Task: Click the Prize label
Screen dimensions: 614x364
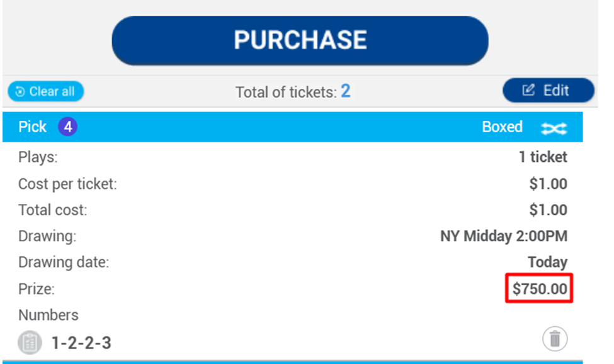Action: click(x=37, y=289)
